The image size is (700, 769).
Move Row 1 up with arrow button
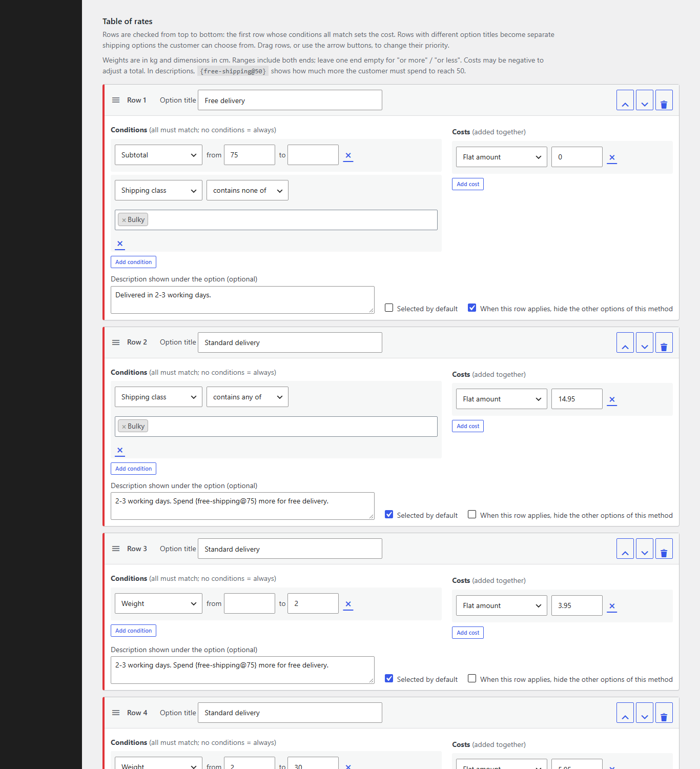[x=625, y=100]
